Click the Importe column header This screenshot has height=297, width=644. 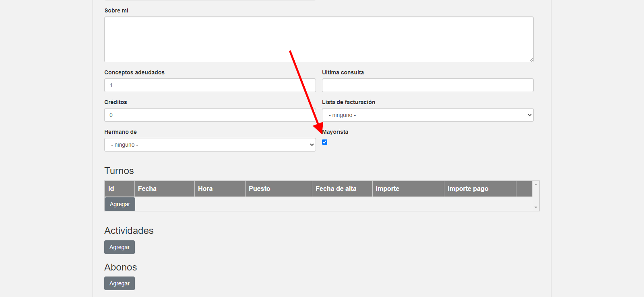408,189
